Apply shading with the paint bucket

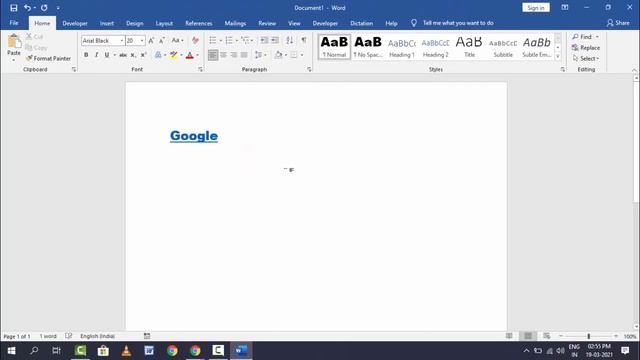coord(278,55)
